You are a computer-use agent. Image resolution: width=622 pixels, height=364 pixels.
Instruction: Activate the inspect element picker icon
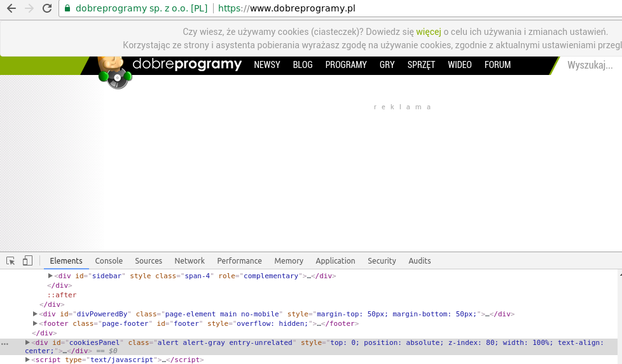(x=11, y=260)
